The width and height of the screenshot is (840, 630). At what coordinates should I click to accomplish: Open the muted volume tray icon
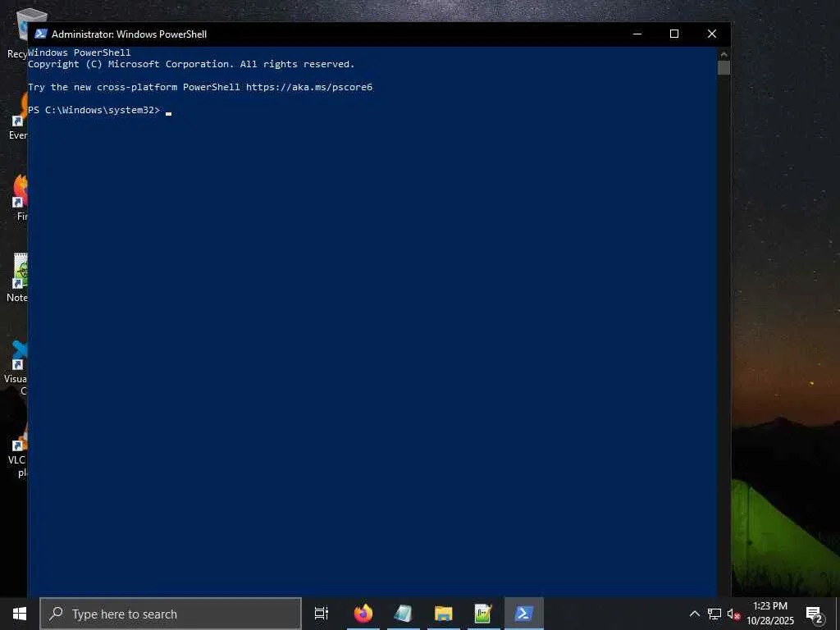pyautogui.click(x=733, y=614)
